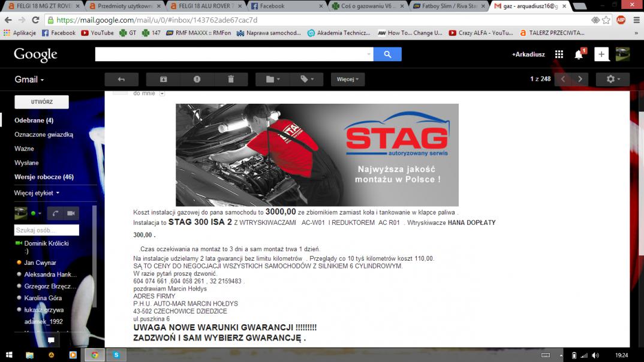This screenshot has height=362, width=644.
Task: Open the YouTube bookmark
Action: click(x=98, y=33)
